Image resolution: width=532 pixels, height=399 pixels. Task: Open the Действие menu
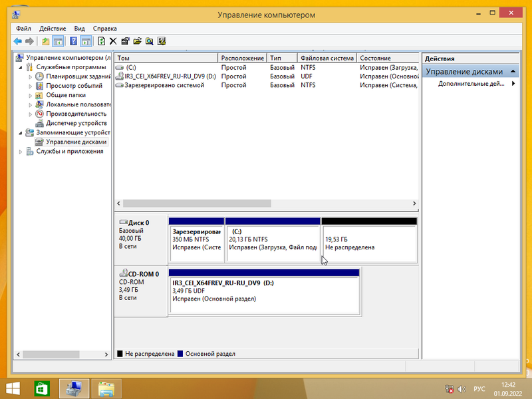53,29
